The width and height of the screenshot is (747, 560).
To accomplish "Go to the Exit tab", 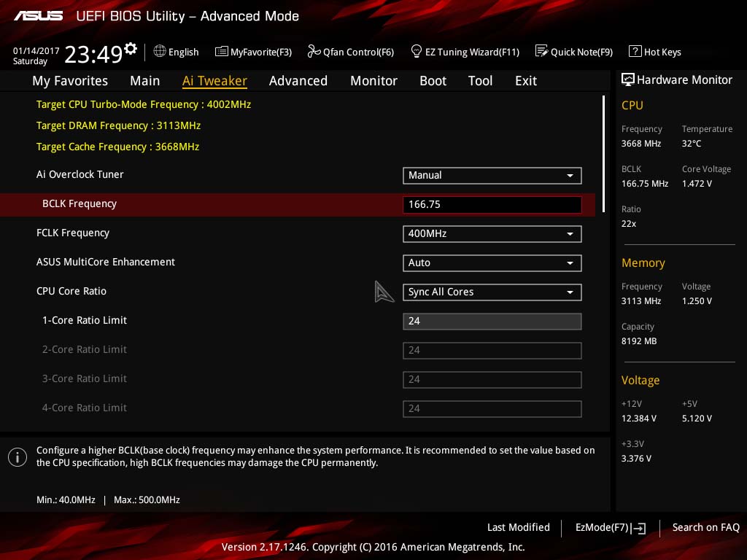I will click(526, 81).
